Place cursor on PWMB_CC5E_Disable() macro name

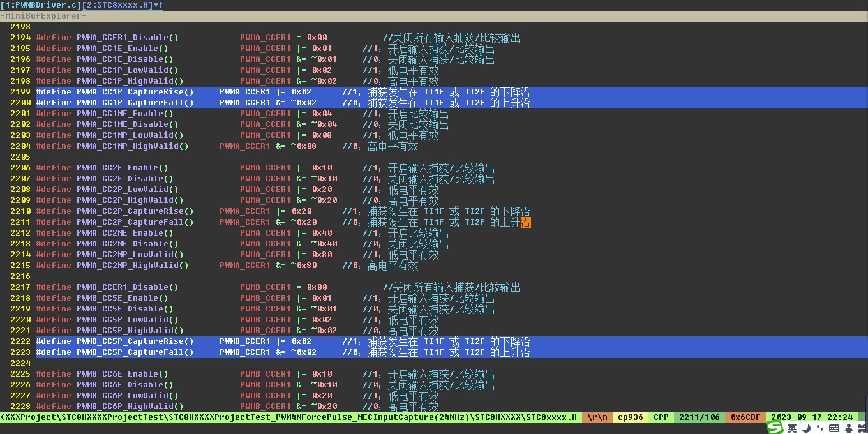coord(125,309)
